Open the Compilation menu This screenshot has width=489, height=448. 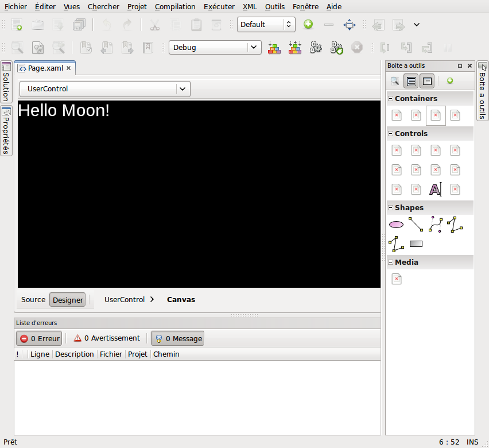[x=175, y=6]
